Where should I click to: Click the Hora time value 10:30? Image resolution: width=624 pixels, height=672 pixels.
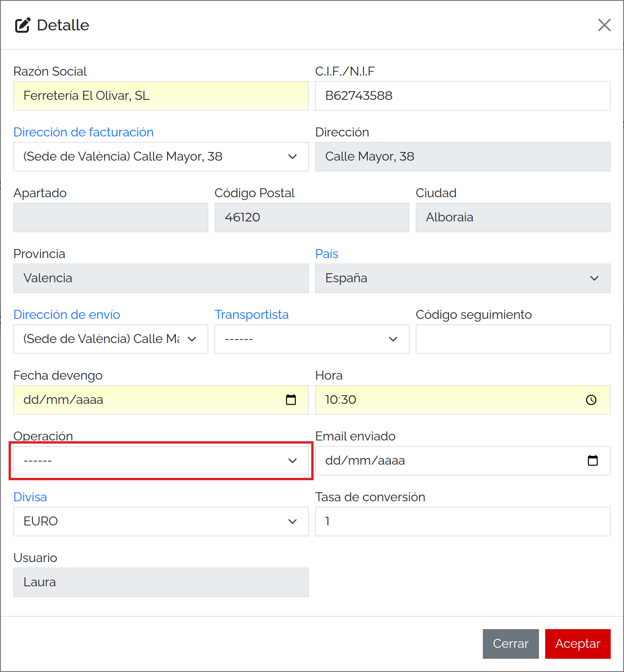(x=340, y=400)
